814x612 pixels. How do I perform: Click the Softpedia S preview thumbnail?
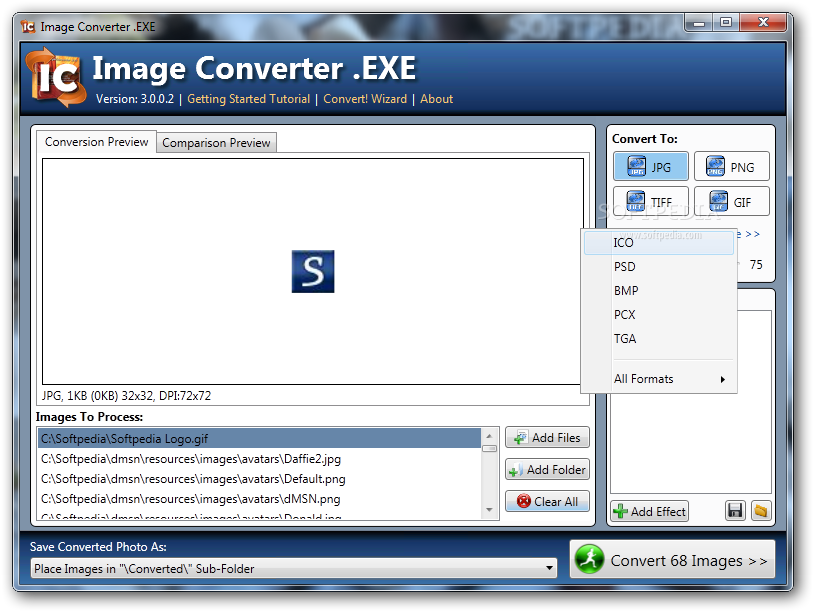click(313, 271)
